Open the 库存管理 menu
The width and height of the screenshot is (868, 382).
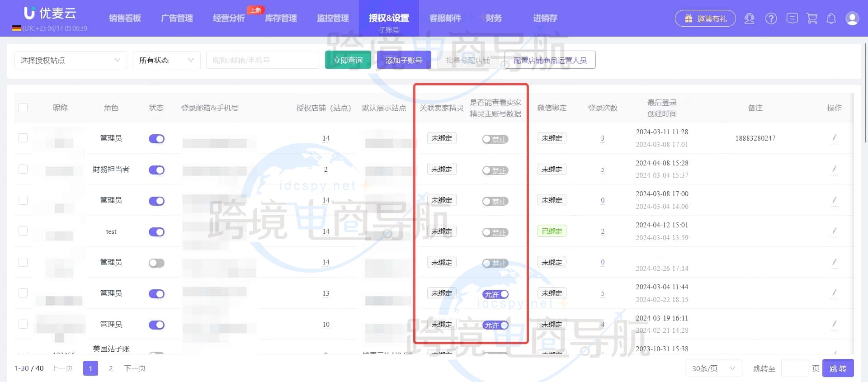pyautogui.click(x=281, y=18)
